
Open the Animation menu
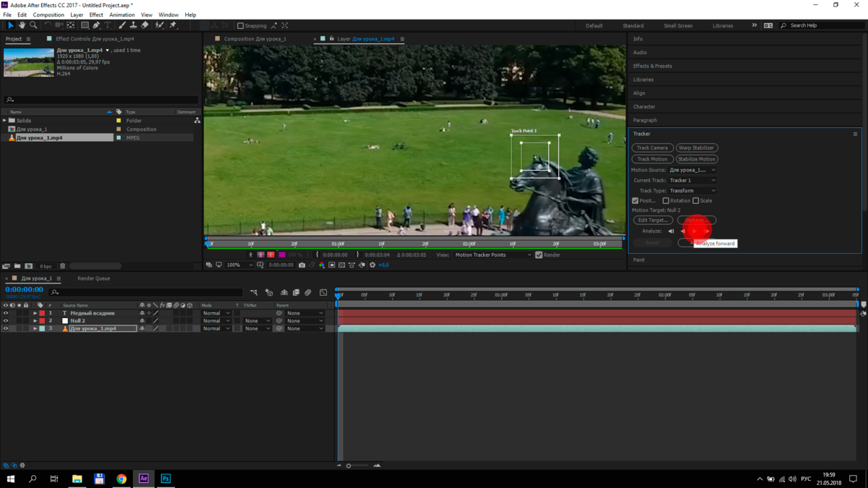[122, 14]
